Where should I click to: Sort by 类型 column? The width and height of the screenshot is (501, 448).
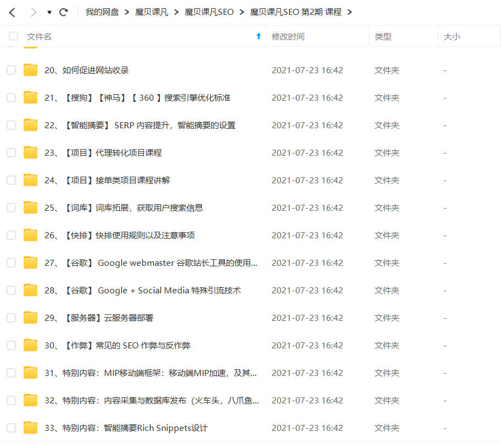(x=383, y=36)
